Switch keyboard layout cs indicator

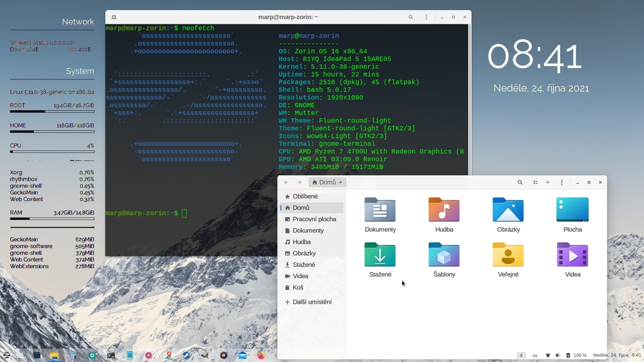tap(535, 356)
